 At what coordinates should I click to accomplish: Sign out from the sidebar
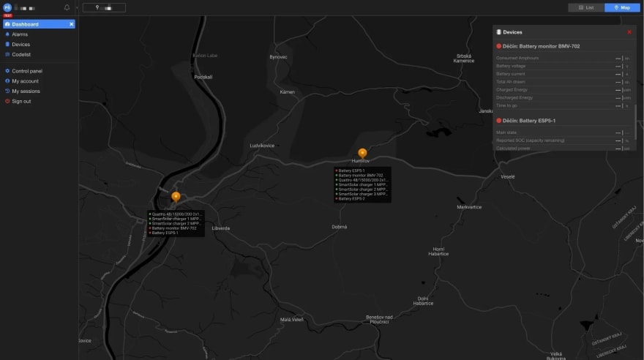pos(21,102)
